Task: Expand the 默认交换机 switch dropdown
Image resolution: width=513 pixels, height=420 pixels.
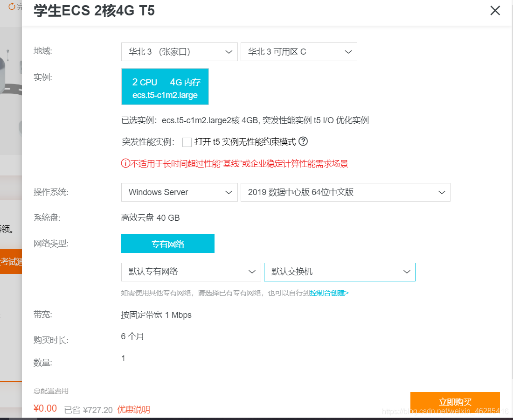Action: click(x=340, y=272)
